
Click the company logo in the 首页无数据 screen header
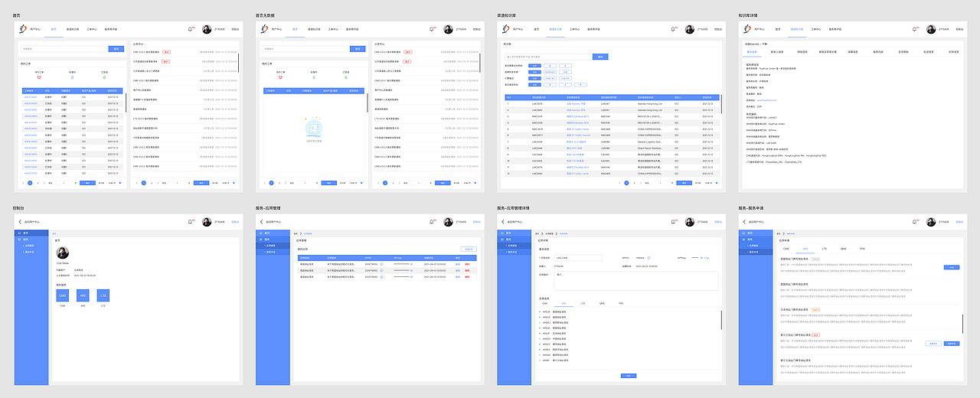pyautogui.click(x=263, y=29)
